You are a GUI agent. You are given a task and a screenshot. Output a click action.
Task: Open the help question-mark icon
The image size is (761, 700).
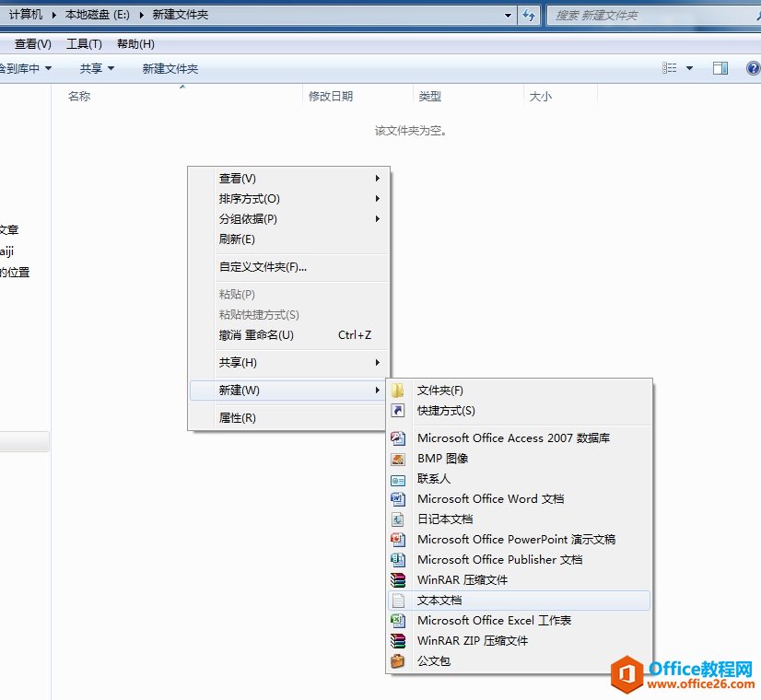coord(753,68)
